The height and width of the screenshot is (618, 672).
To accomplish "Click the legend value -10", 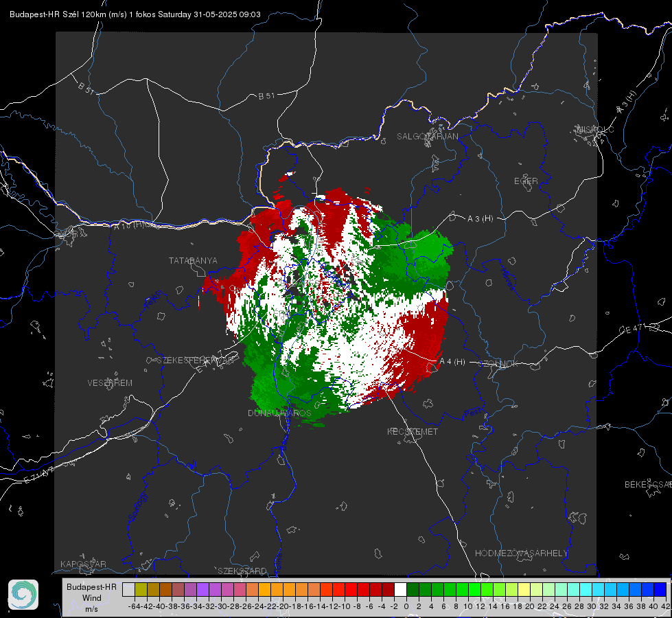I will [x=344, y=606].
